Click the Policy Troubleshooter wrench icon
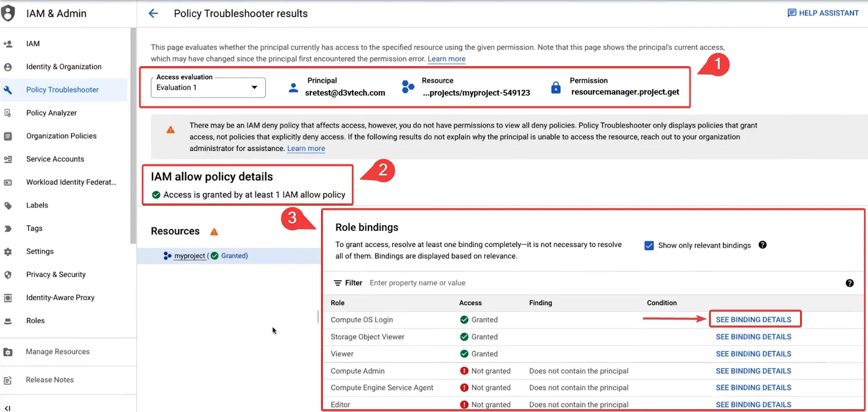 click(8, 90)
